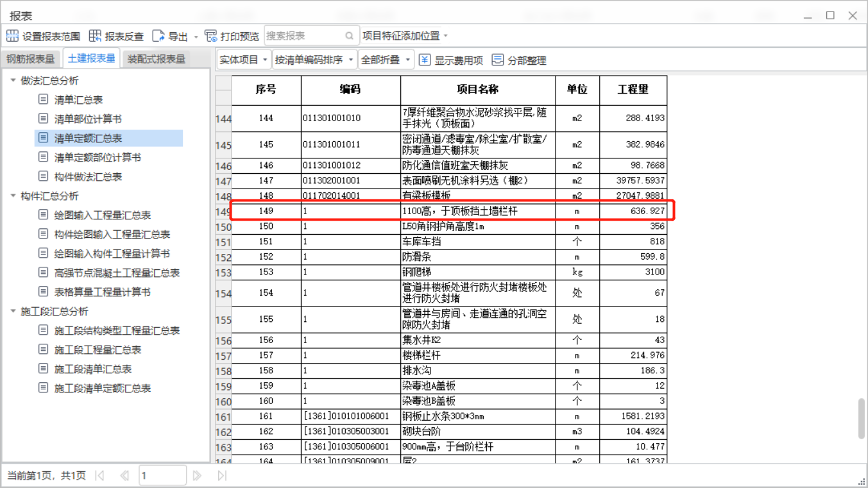Screen dimensions: 868x488
Task: Click document icon beside 绘图输入构件工程量计算书
Action: coord(43,253)
